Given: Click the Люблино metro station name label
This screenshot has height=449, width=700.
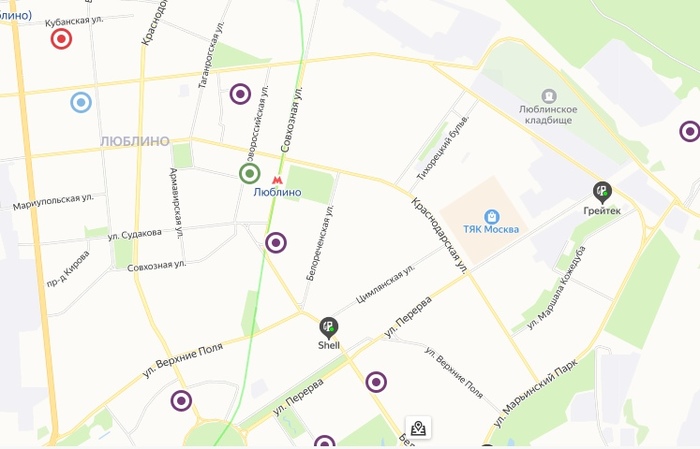Looking at the screenshot, I should (277, 192).
